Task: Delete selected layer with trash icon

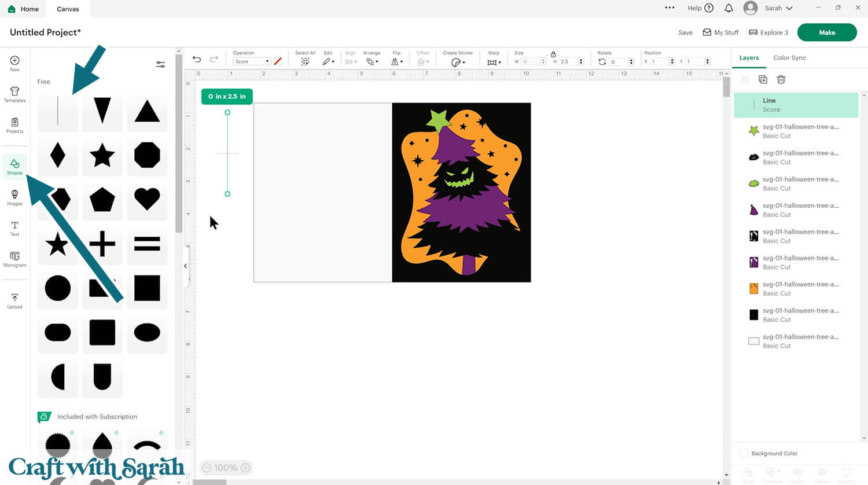Action: pos(781,79)
